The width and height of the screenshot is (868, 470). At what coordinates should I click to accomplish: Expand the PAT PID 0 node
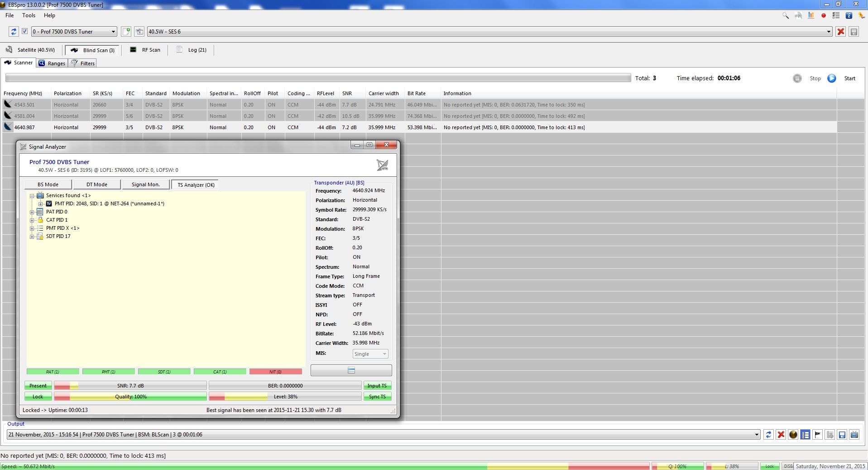pos(32,212)
